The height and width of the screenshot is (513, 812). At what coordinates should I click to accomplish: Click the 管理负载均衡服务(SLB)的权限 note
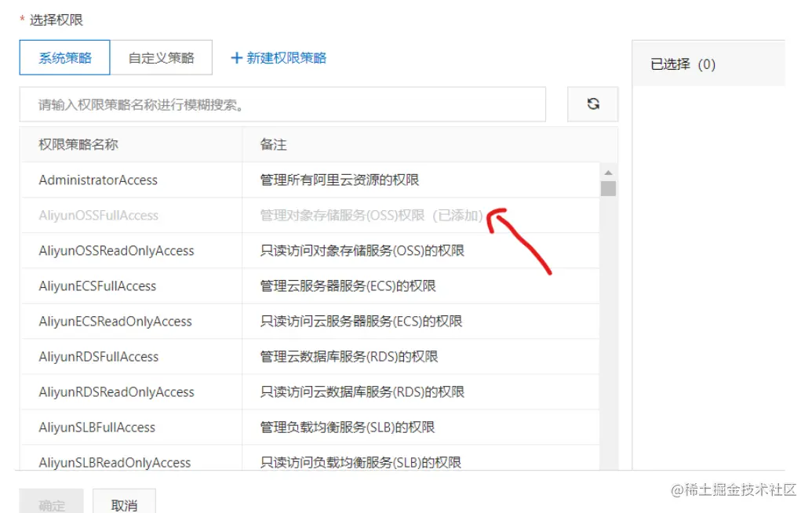(x=347, y=427)
